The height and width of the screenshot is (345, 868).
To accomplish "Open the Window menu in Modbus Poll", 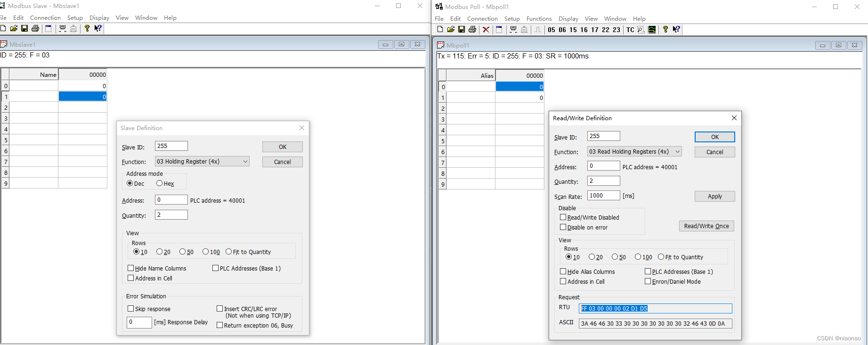I will [615, 19].
